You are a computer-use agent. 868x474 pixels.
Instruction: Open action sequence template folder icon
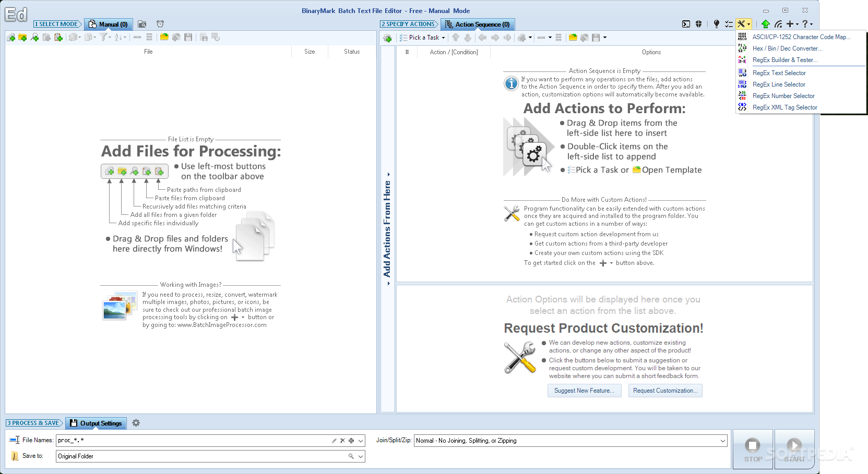pos(573,38)
